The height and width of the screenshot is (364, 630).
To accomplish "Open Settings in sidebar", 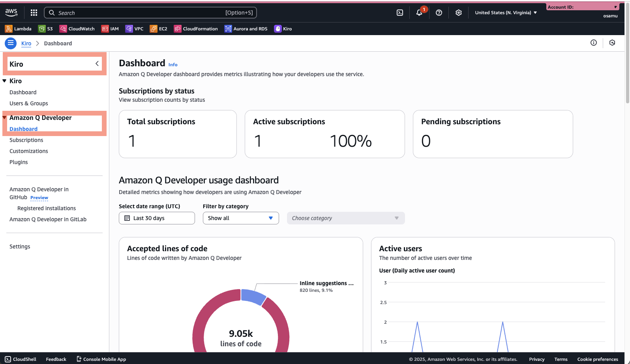I will coord(20,246).
